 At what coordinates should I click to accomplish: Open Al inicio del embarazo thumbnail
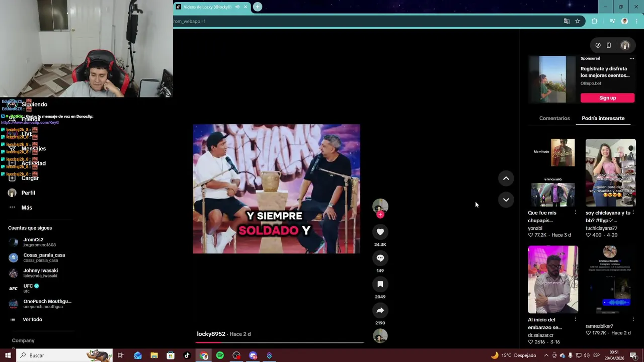[553, 280]
